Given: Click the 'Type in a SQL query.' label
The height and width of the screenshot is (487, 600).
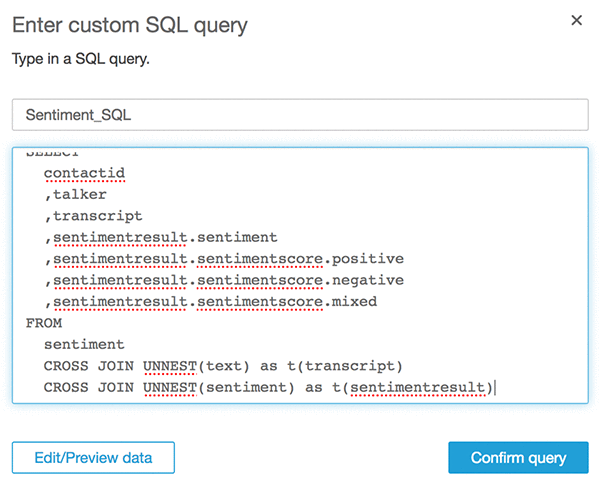Looking at the screenshot, I should point(80,60).
